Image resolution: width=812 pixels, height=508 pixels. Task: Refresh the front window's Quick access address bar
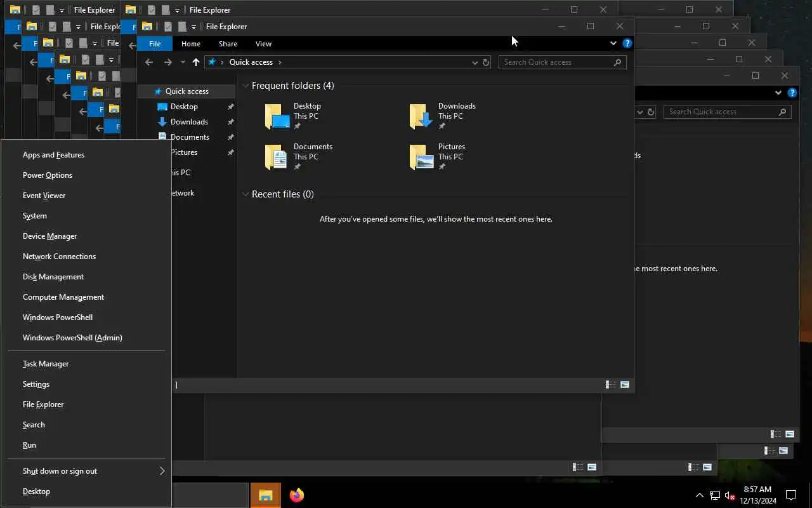(486, 62)
